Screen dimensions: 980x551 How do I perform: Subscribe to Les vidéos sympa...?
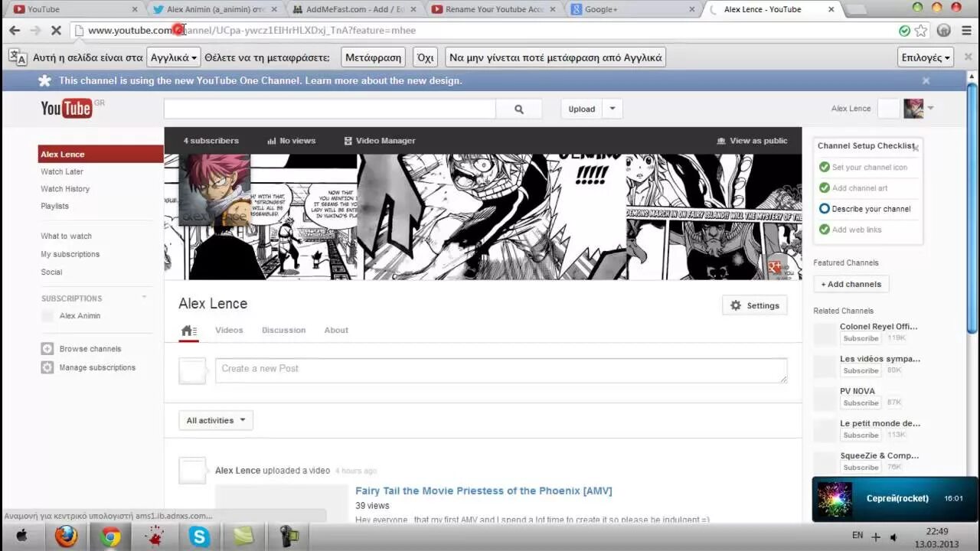pyautogui.click(x=861, y=370)
